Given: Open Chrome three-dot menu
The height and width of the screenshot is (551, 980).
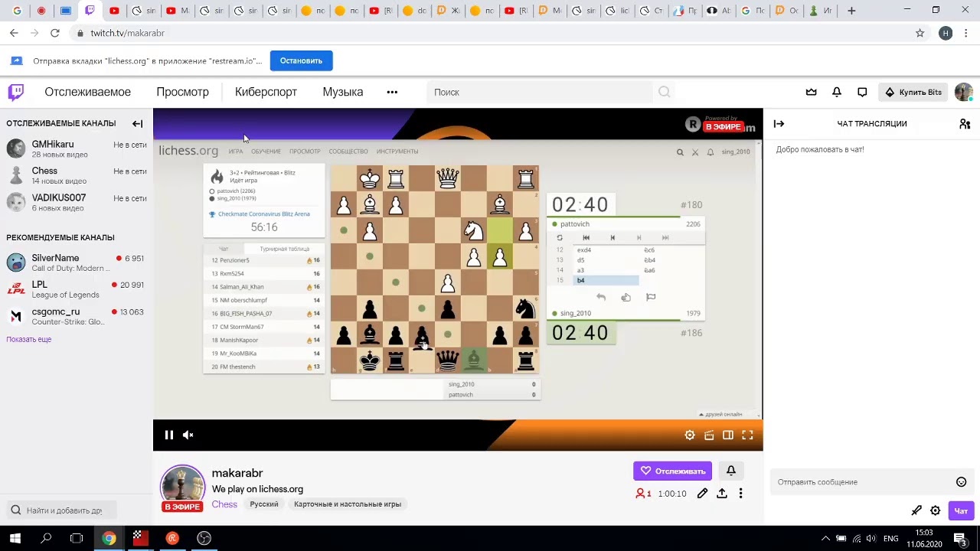Looking at the screenshot, I should coord(967,33).
